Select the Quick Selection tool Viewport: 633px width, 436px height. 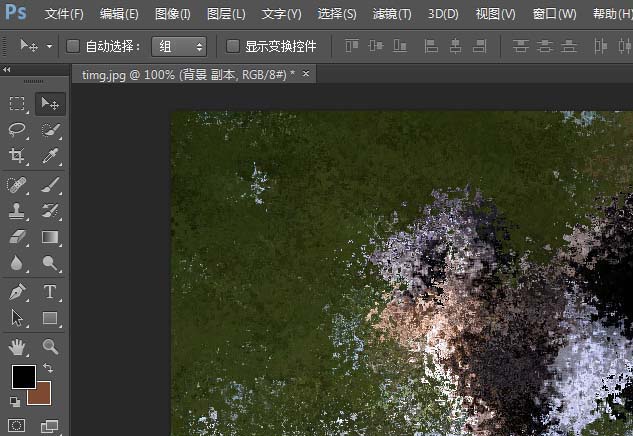50,130
